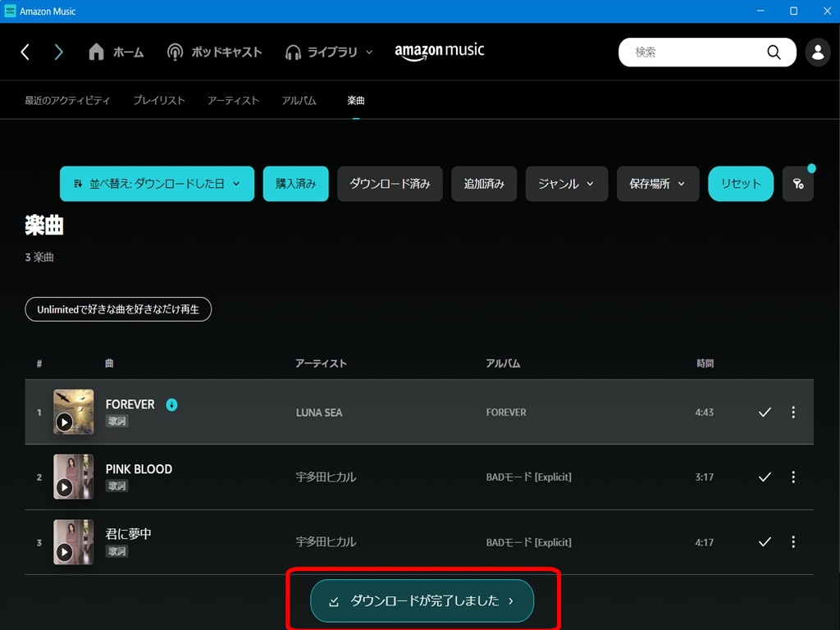Toggle the 購入済み filter
Screen dimensions: 840x630
tap(295, 184)
